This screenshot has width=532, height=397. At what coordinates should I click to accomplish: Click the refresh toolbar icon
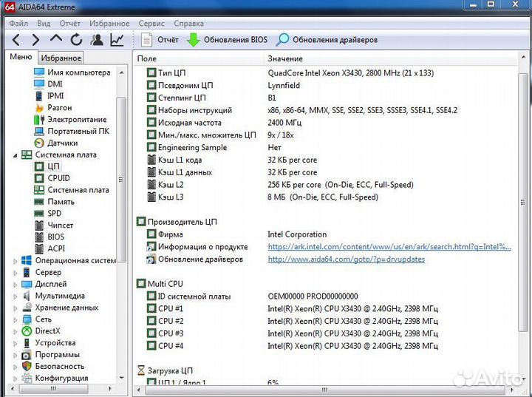(x=76, y=40)
